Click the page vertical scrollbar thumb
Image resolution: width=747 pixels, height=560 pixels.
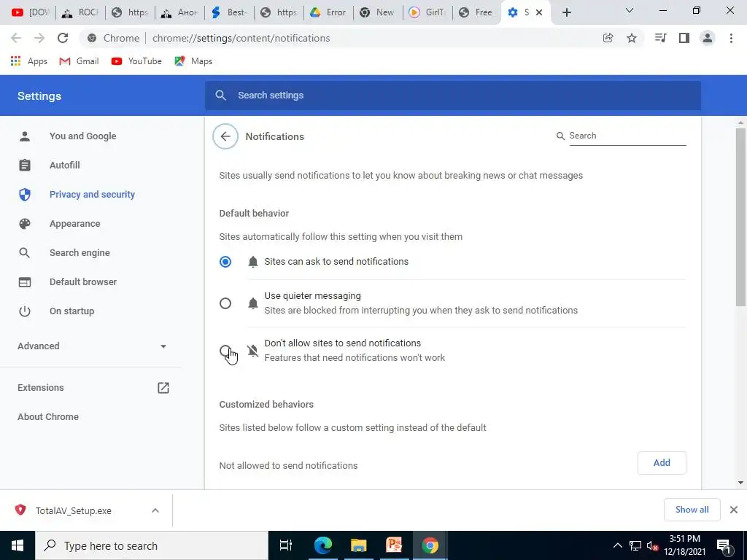point(740,217)
